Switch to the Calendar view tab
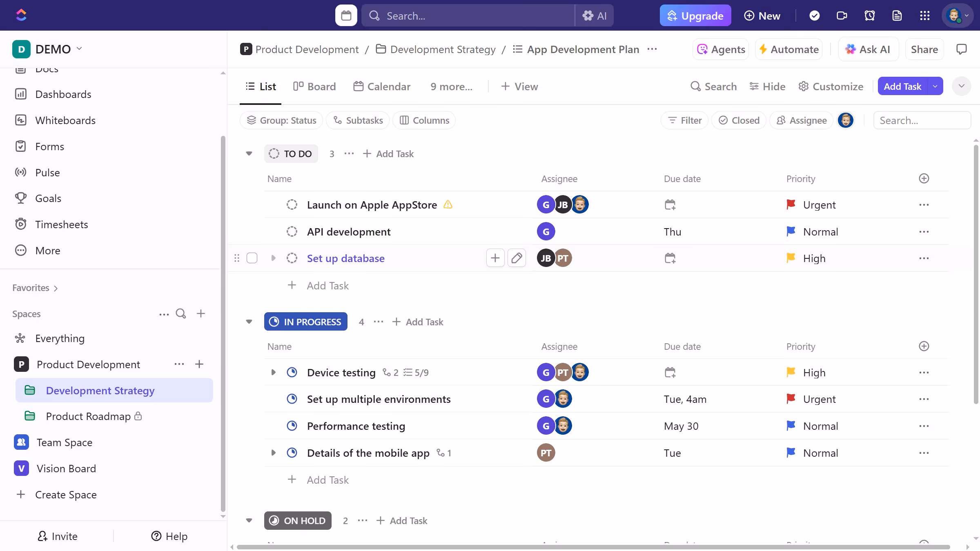Image resolution: width=980 pixels, height=551 pixels. [x=382, y=87]
